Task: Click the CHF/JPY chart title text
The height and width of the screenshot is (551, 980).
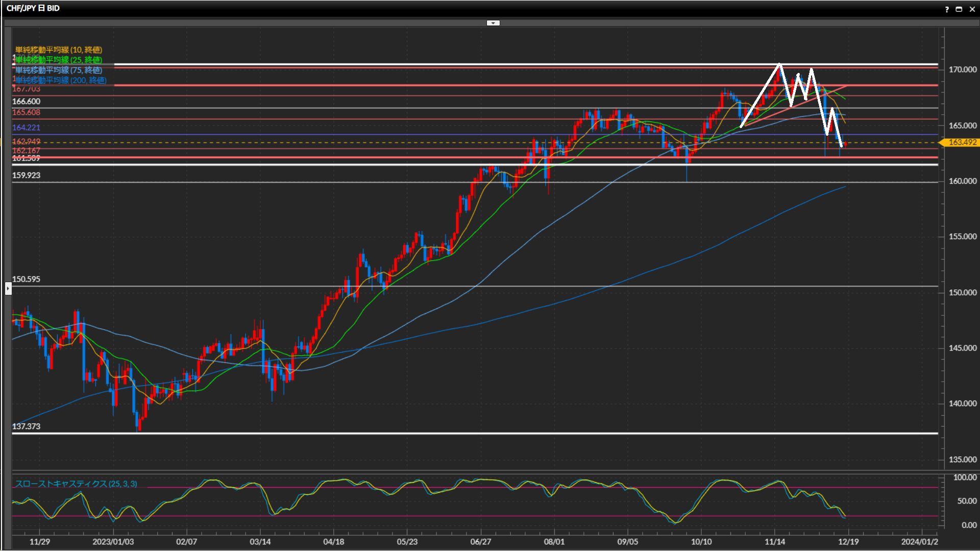Action: (x=33, y=8)
